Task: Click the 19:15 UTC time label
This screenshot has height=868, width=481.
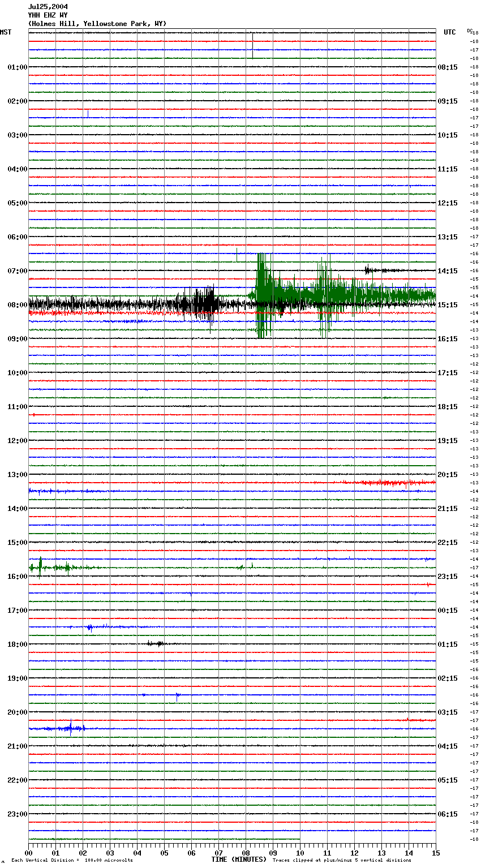Action: [x=448, y=441]
